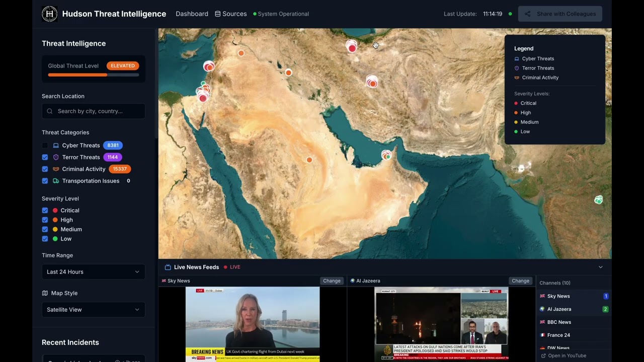Viewport: 644px width, 362px height.
Task: Open the Last 24 Hours time range dropdown
Action: click(x=94, y=271)
